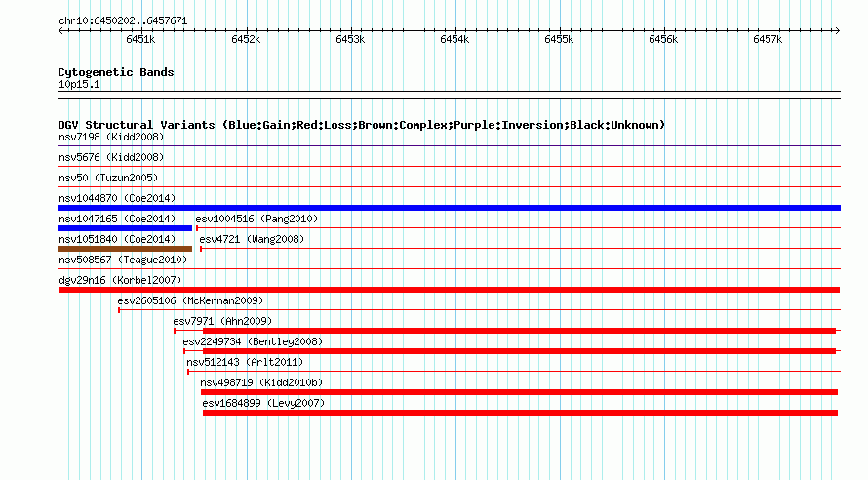The width and height of the screenshot is (868, 480).
Task: Click the left arrow of the coordinate ruler
Action: point(60,30)
